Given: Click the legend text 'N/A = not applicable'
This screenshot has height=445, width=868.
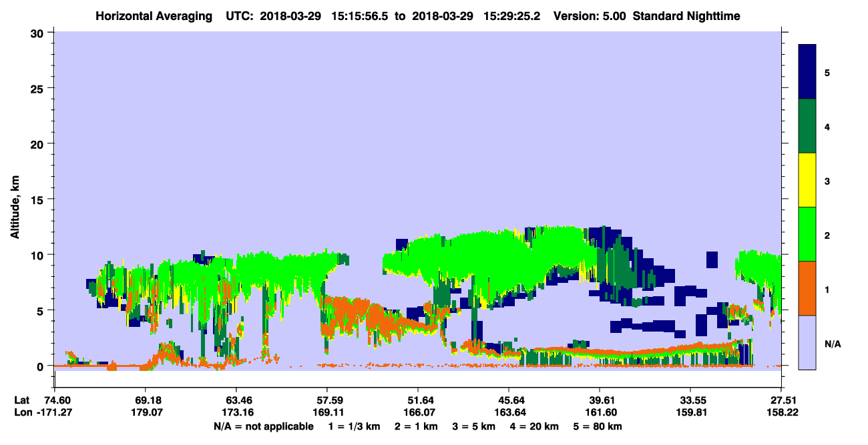Looking at the screenshot, I should [x=263, y=426].
